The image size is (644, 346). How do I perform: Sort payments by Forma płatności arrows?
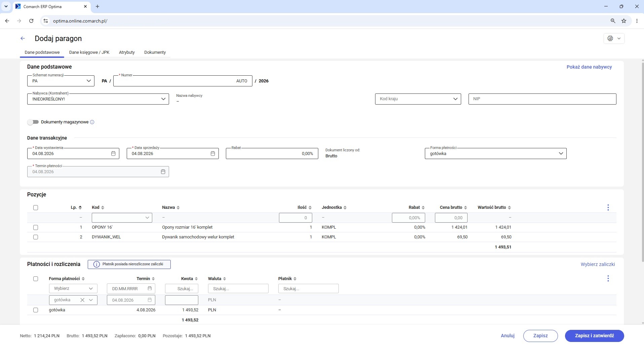coord(83,279)
